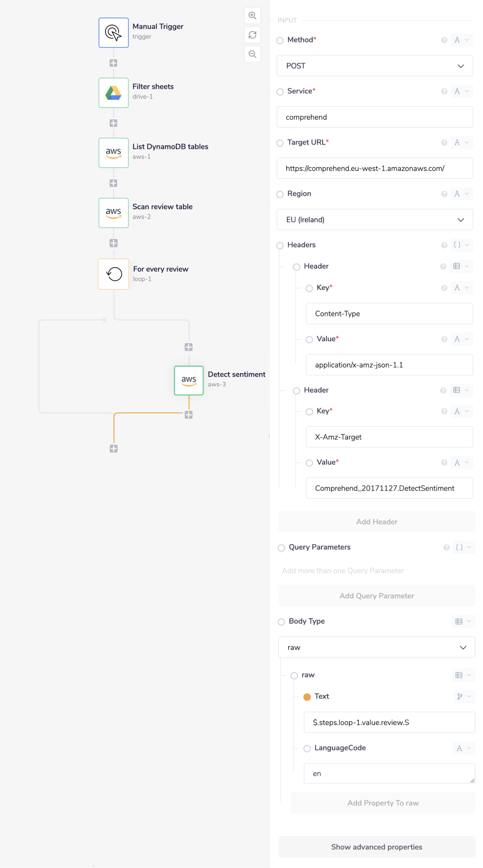This screenshot has width=483, height=868.
Task: Open the Method POST dropdown
Action: 375,66
